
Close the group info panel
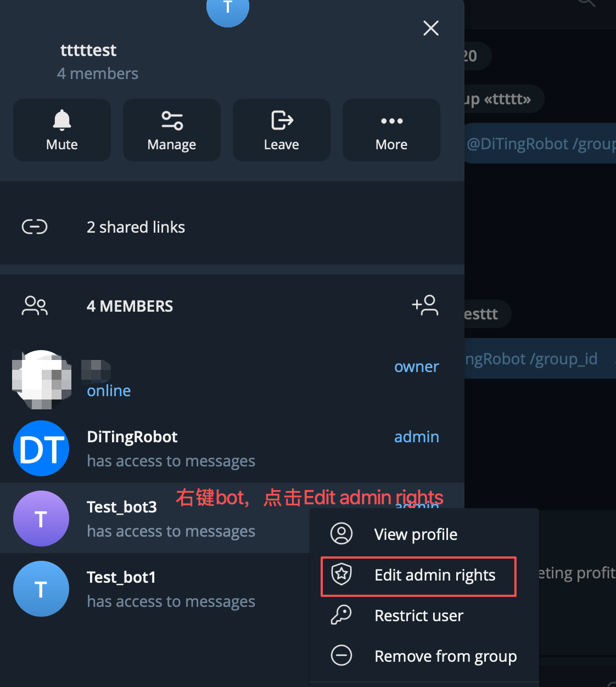point(431,28)
